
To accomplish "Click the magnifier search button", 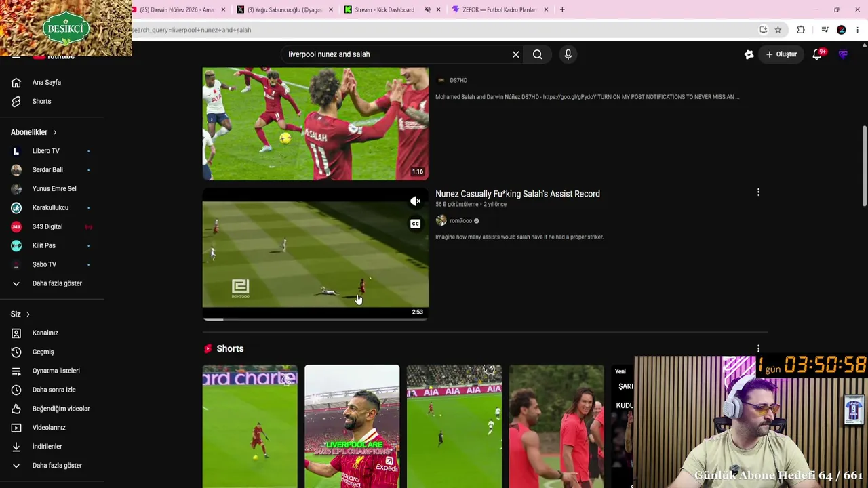I will click(537, 54).
